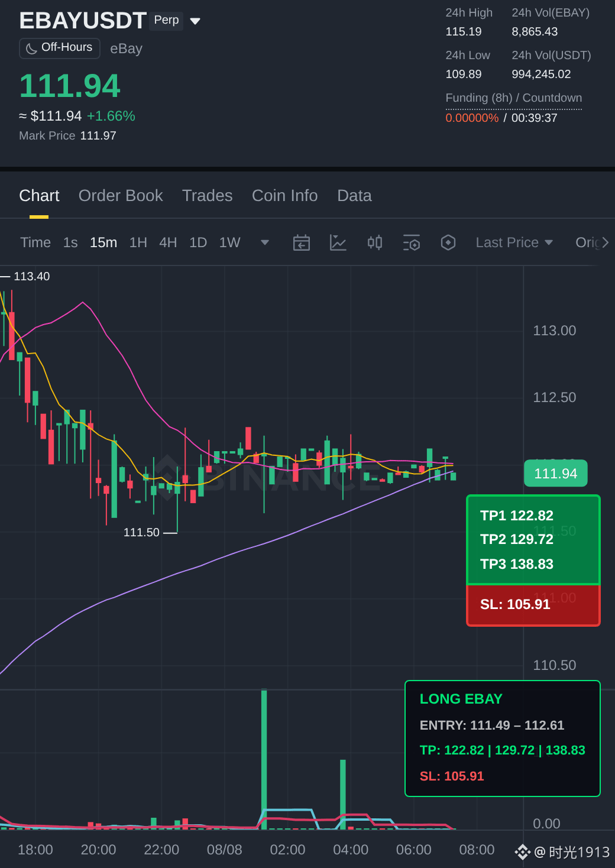Screen dimensions: 615x868
Task: Expand more time intervals dropdown
Action: click(x=265, y=242)
